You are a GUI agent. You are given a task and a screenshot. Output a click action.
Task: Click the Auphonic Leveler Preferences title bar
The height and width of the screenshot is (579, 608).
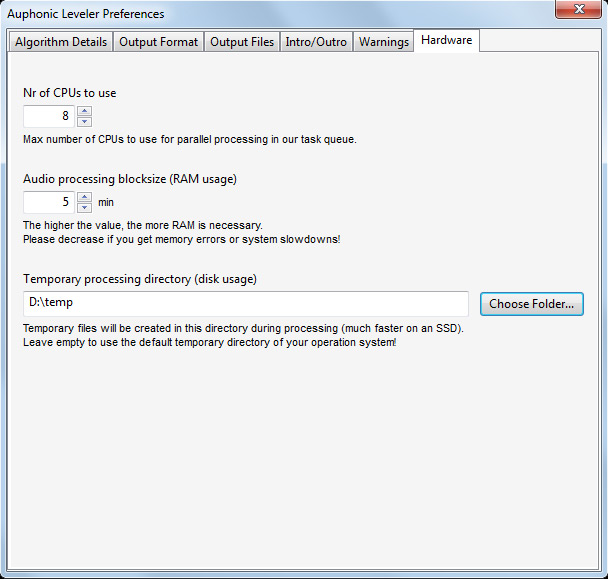pyautogui.click(x=250, y=13)
